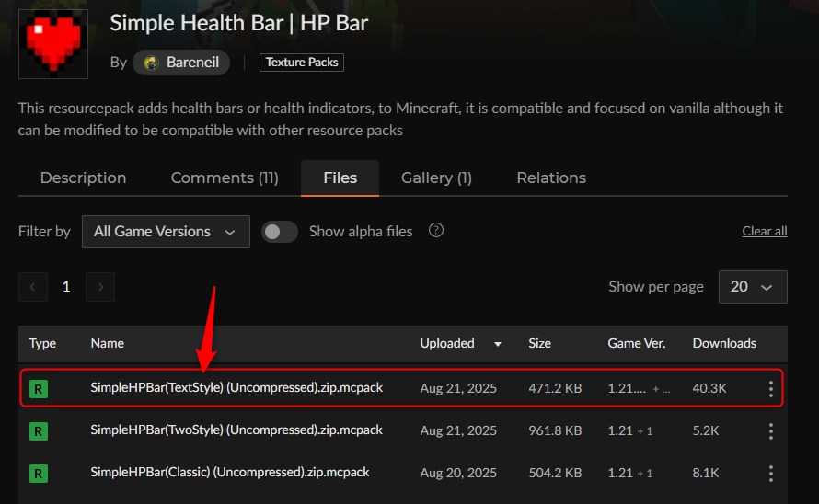Click next page arrow

[x=100, y=287]
